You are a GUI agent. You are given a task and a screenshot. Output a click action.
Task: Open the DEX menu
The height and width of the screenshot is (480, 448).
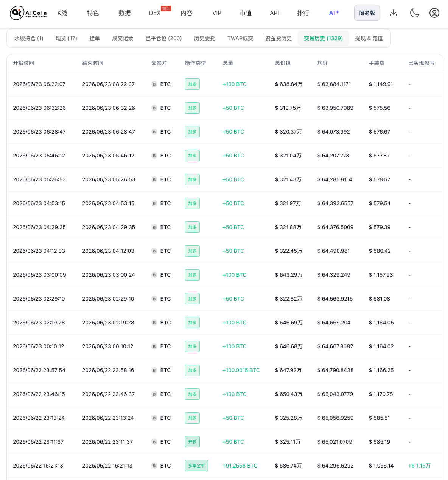click(x=155, y=13)
